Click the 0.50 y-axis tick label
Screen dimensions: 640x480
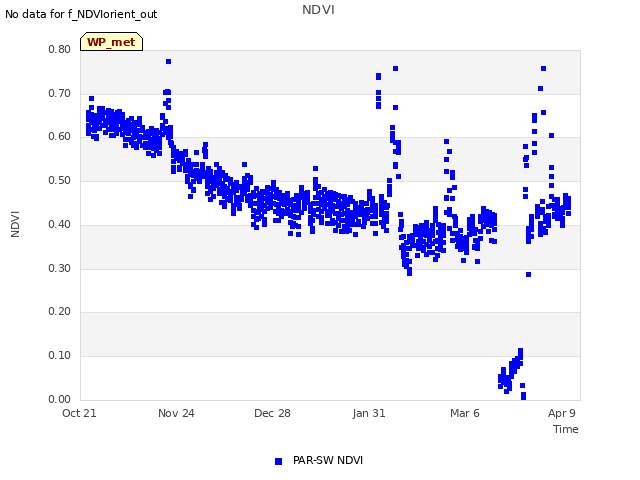tap(60, 180)
